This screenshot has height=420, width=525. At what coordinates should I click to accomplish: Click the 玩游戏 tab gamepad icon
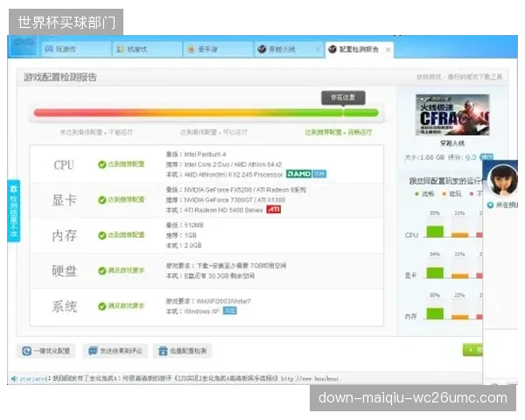[x=49, y=49]
